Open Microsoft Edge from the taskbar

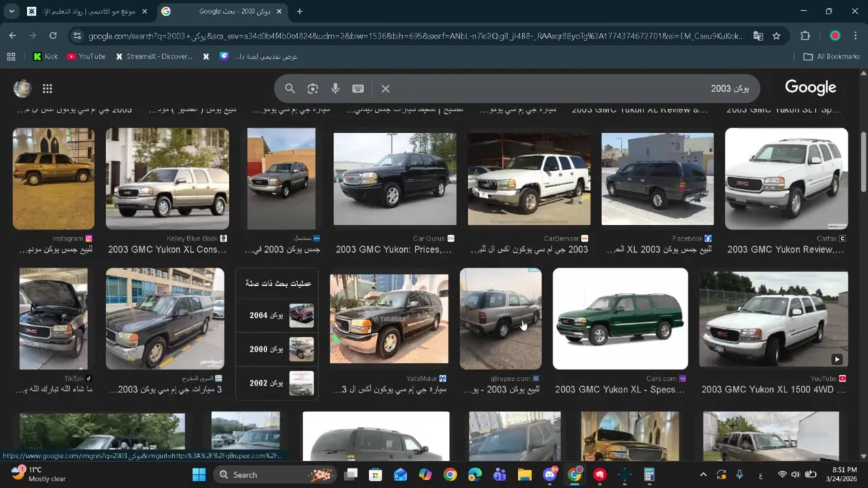coord(475,474)
